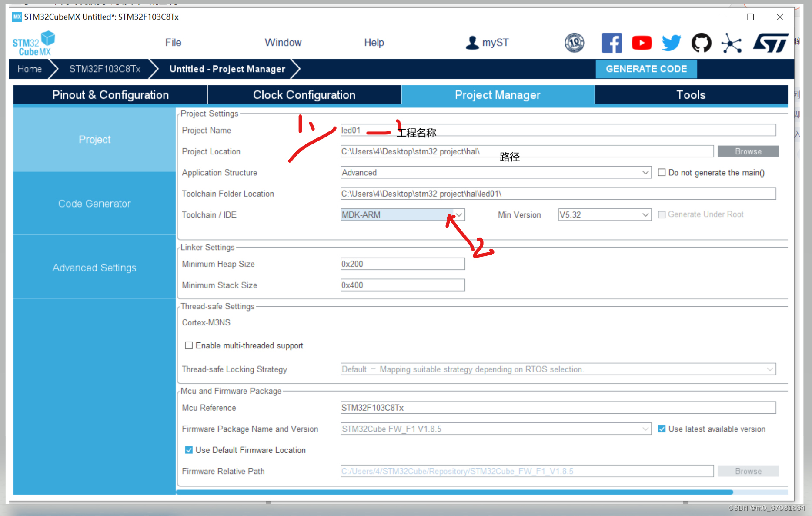Enable multi-threaded support checkbox
The height and width of the screenshot is (516, 812).
(189, 345)
